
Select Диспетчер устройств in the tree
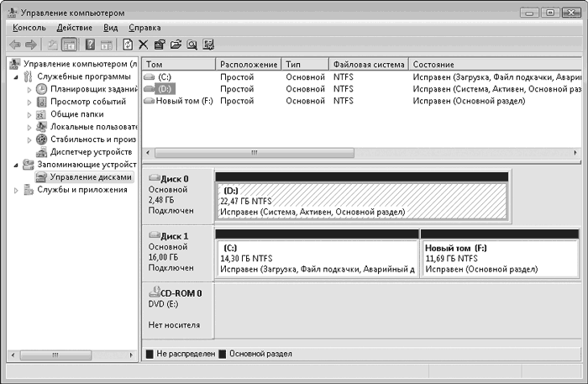[92, 152]
